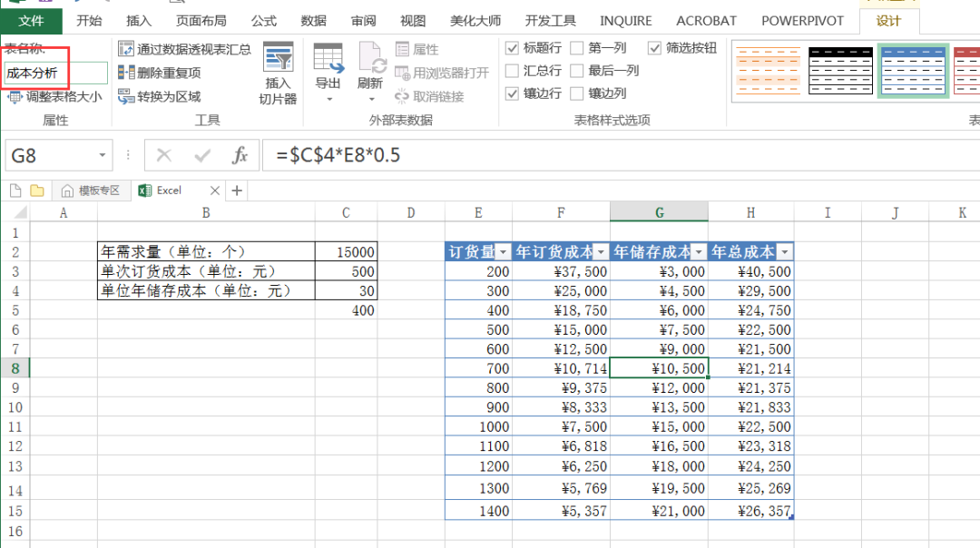This screenshot has width=980, height=548.
Task: Click the Remove Duplicates (删除重复项) icon
Action: pyautogui.click(x=125, y=73)
